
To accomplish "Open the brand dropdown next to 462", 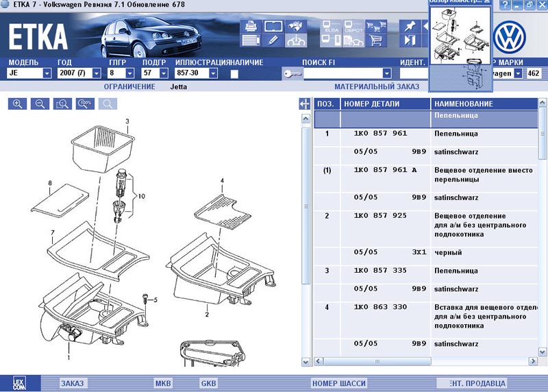I will [519, 73].
